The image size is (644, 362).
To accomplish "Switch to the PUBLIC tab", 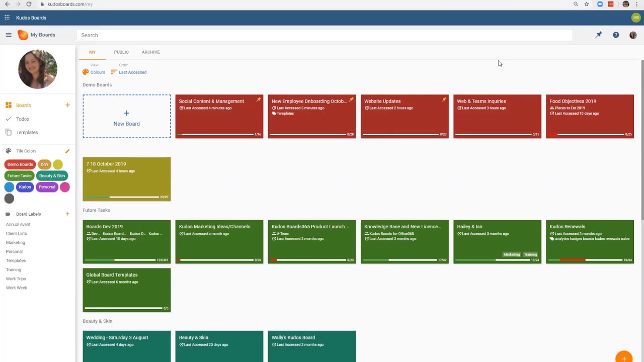I will coord(121,52).
